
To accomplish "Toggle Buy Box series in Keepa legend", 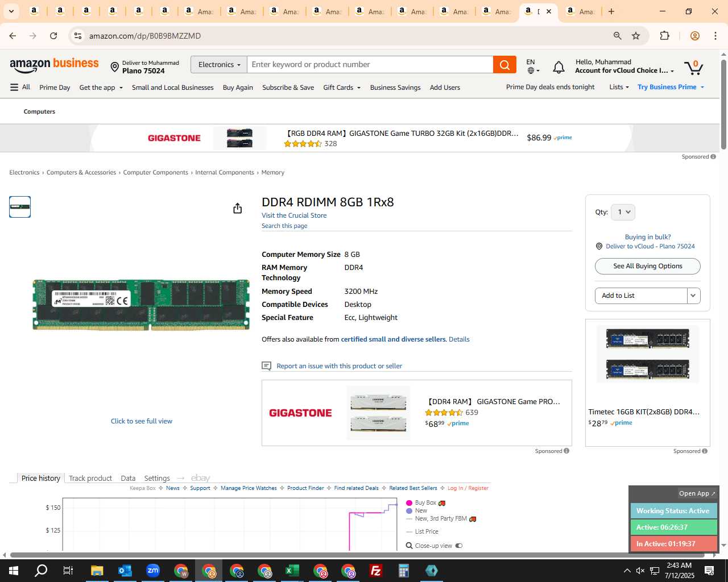I will (425, 503).
